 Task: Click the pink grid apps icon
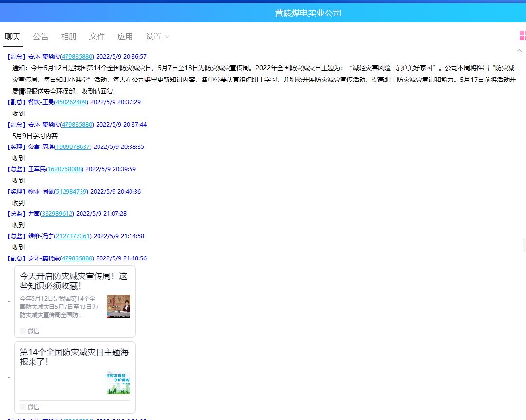click(523, 35)
